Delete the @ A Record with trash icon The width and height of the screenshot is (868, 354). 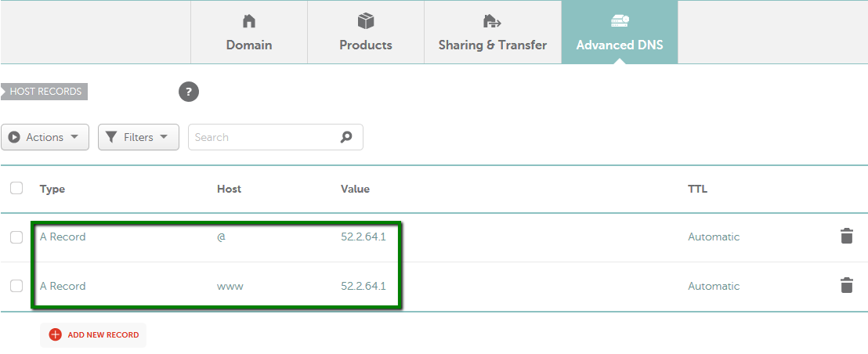point(846,237)
